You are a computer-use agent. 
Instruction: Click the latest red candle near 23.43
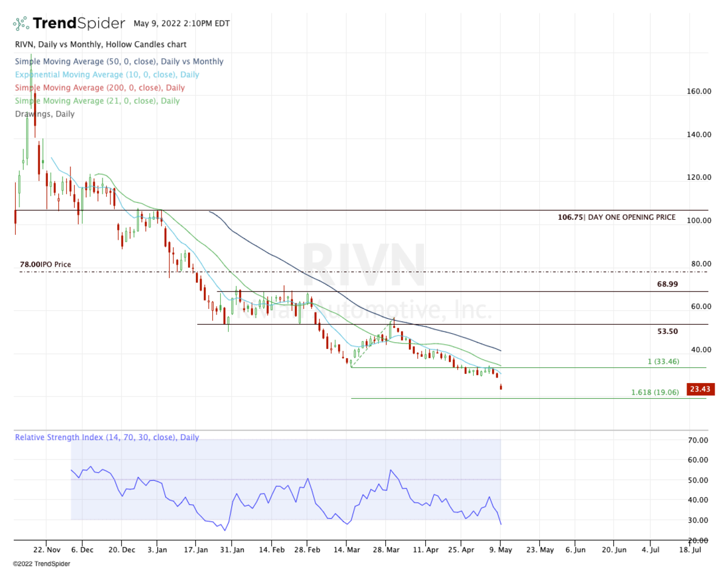click(x=500, y=387)
